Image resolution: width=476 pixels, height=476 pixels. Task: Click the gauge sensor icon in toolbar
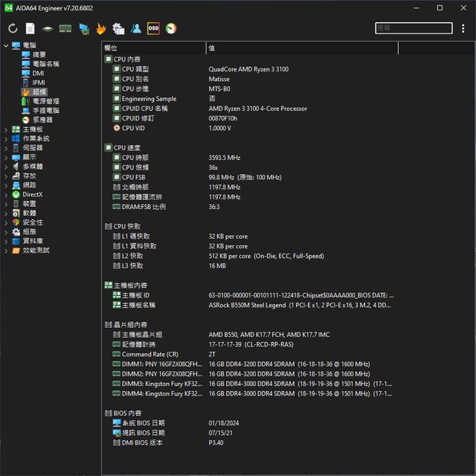pyautogui.click(x=171, y=28)
